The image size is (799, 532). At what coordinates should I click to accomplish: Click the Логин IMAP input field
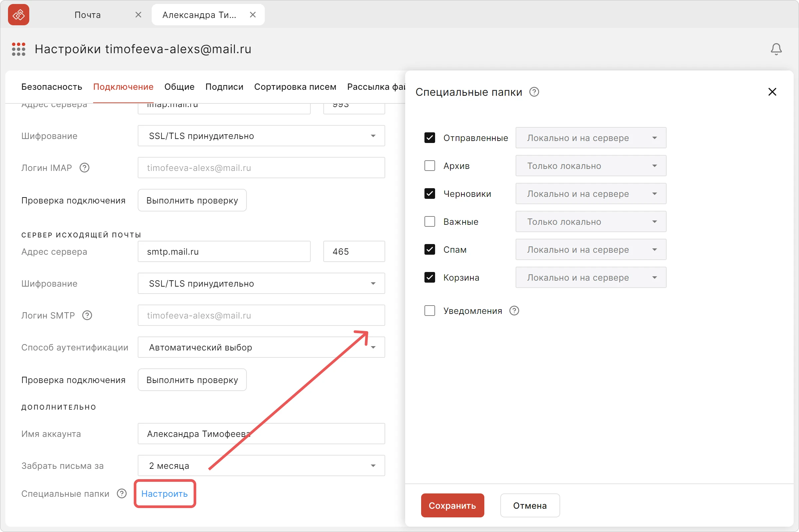pos(261,168)
